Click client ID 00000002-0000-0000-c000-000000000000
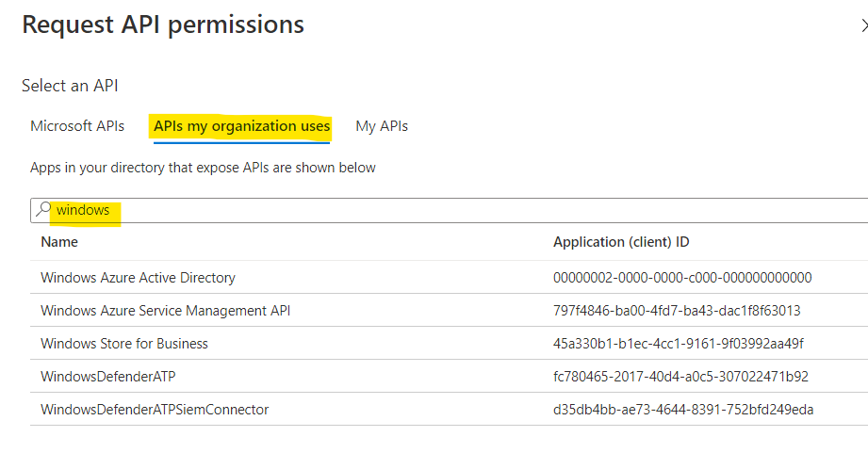The height and width of the screenshot is (453, 868). 682,278
